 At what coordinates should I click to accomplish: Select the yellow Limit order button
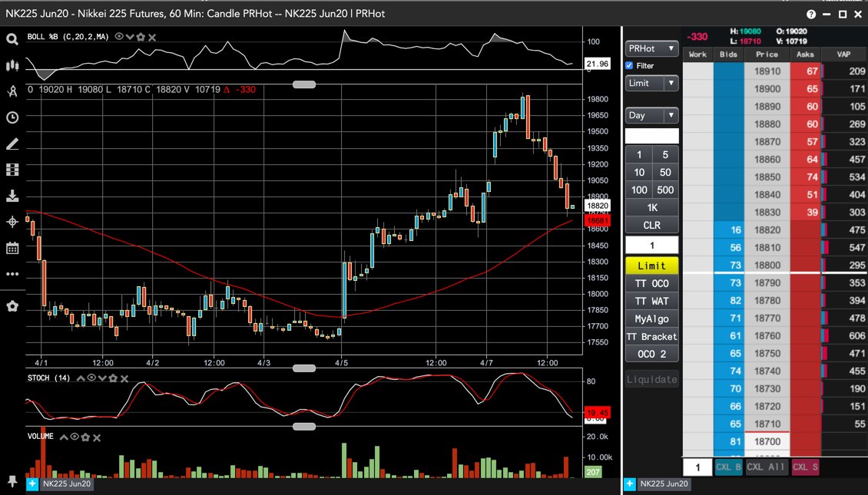tap(651, 266)
